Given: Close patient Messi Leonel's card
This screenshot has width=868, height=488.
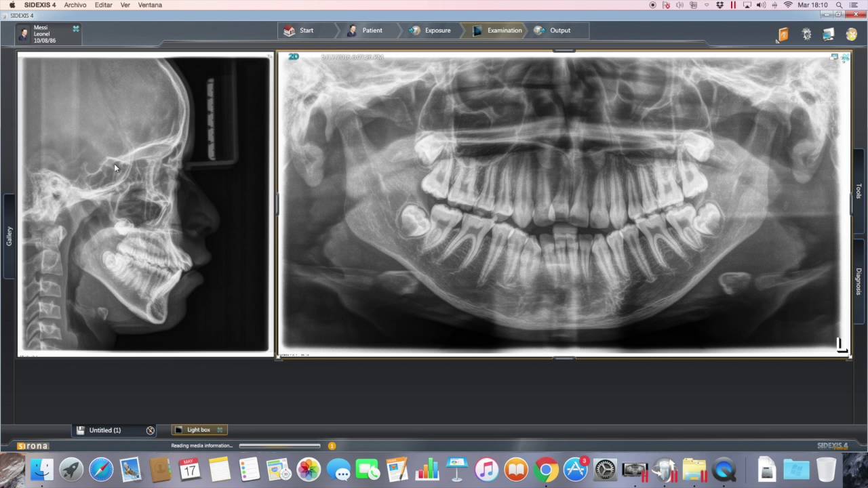Looking at the screenshot, I should (x=76, y=28).
